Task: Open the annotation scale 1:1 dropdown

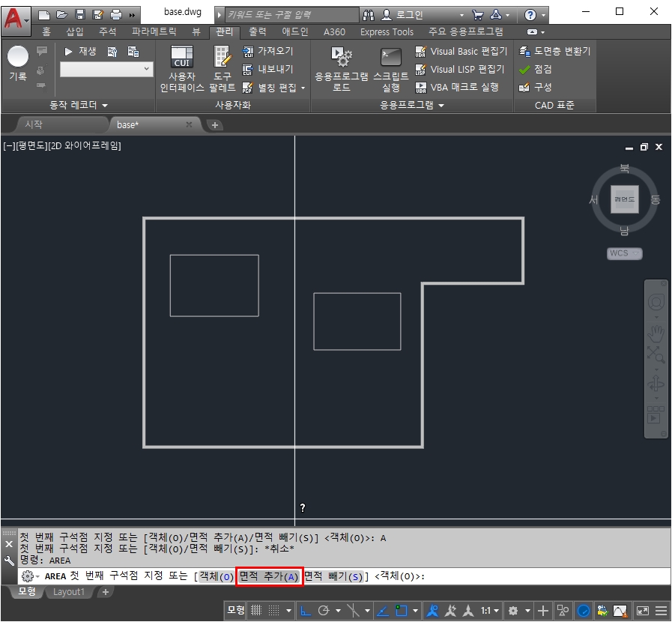Action: pyautogui.click(x=490, y=610)
